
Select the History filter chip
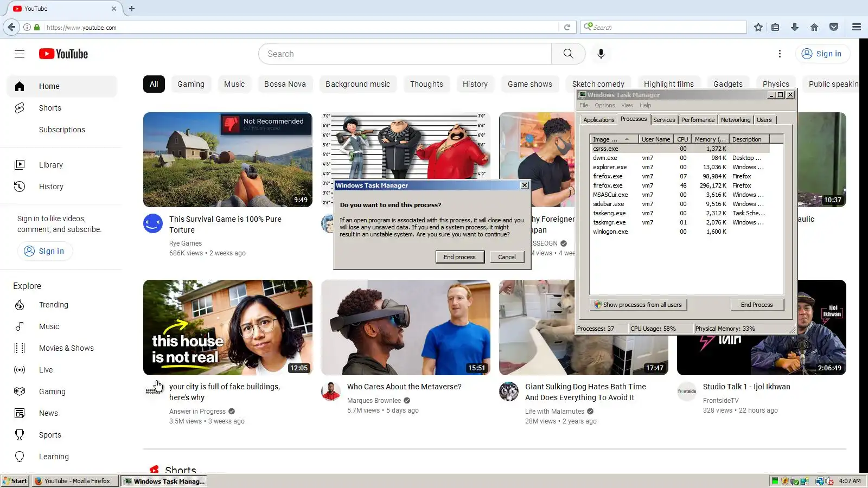click(475, 84)
